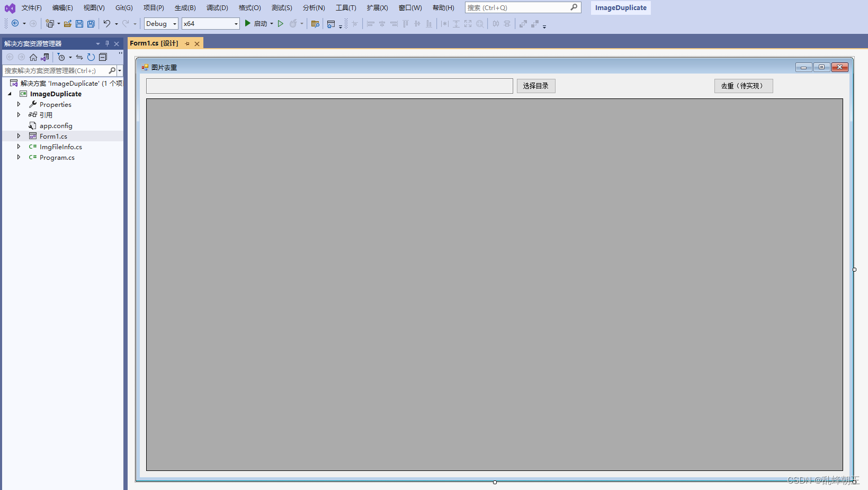The image size is (868, 490).
Task: Close the Form1.cs design tab
Action: click(x=197, y=43)
